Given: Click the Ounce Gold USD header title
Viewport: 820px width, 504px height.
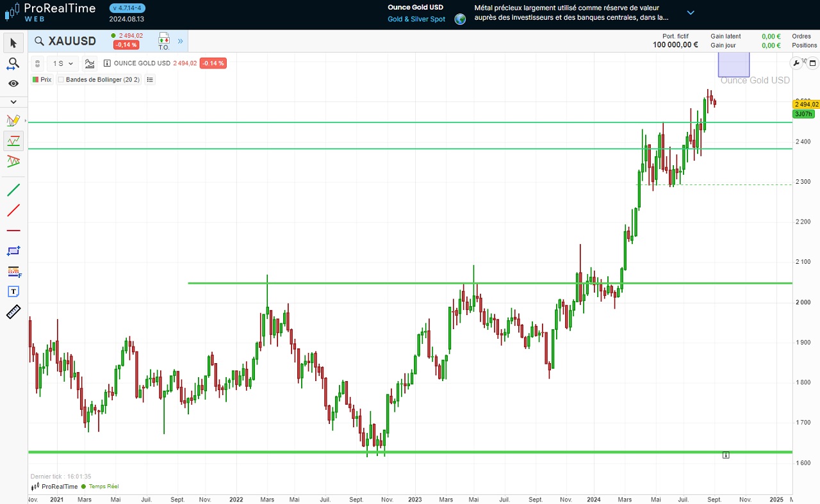Looking at the screenshot, I should (x=416, y=8).
